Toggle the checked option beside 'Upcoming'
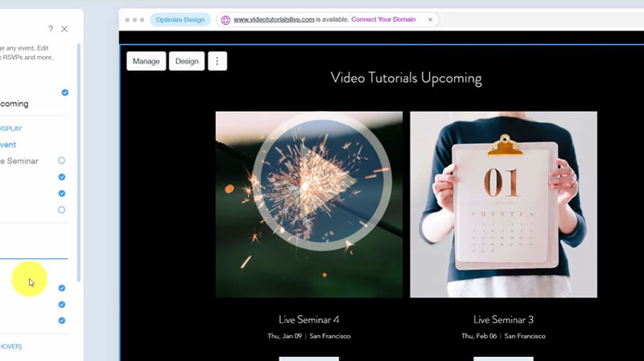The image size is (644, 361). click(65, 92)
